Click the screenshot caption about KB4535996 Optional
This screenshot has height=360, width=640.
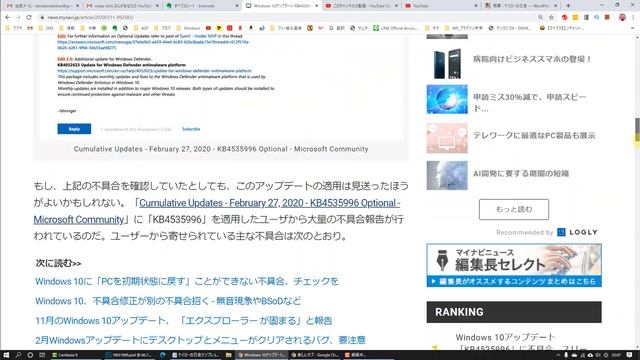coord(221,149)
